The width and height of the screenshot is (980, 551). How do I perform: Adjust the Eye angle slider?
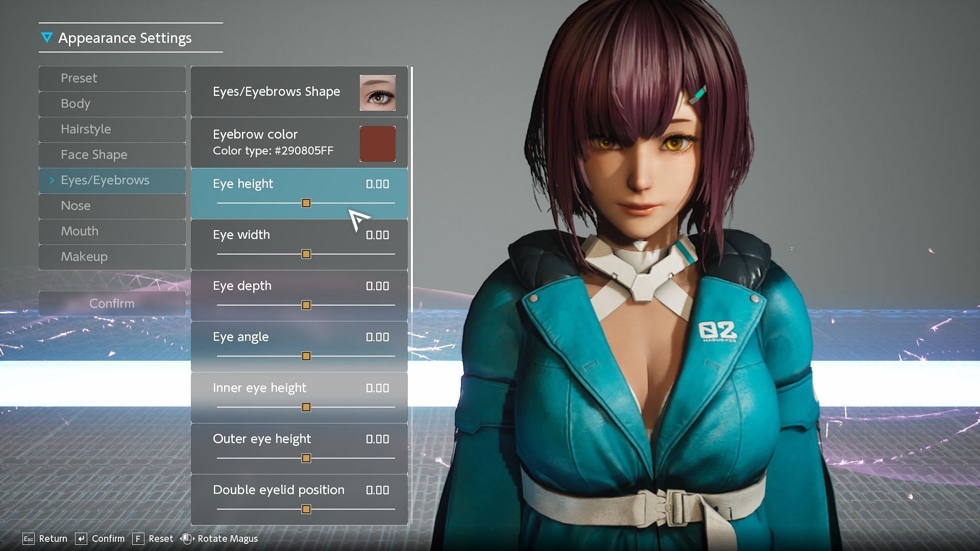[x=306, y=356]
